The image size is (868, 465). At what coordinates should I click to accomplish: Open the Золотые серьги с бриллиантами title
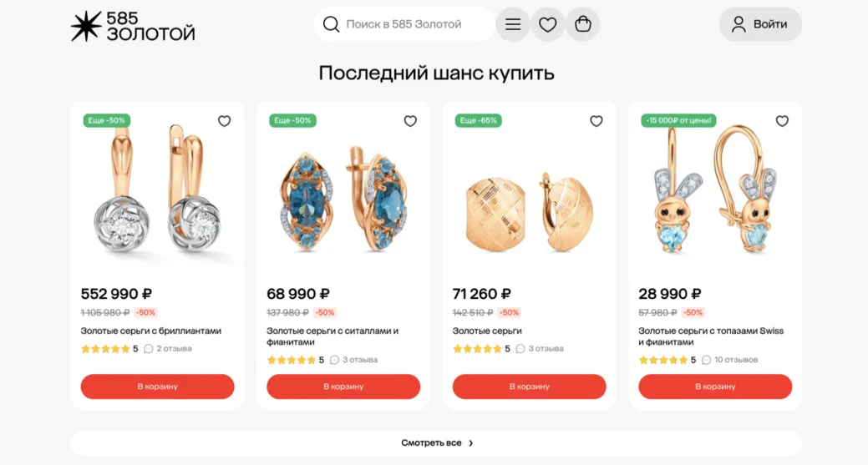(151, 331)
